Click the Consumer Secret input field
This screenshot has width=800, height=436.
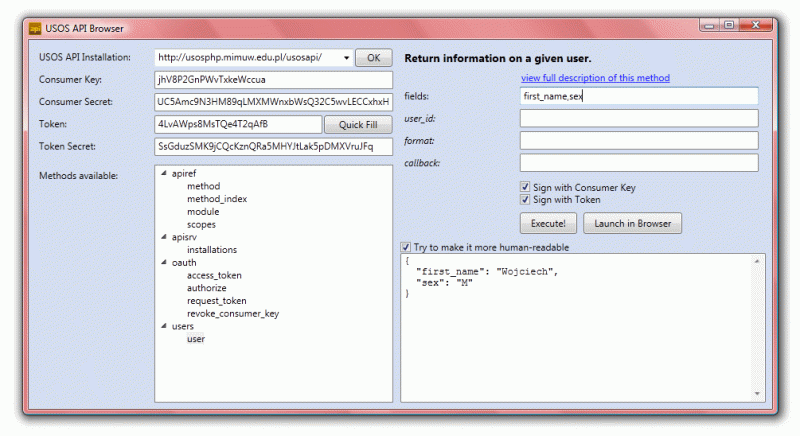click(273, 102)
